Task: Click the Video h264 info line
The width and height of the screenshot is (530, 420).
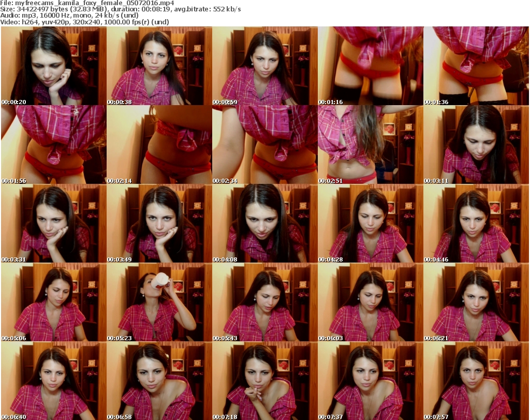Action: coord(84,22)
